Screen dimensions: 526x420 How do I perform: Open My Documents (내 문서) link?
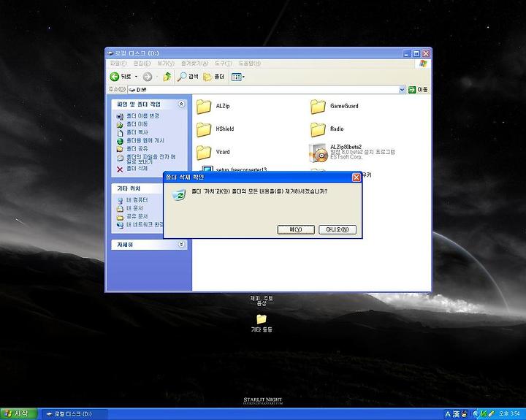[x=134, y=208]
